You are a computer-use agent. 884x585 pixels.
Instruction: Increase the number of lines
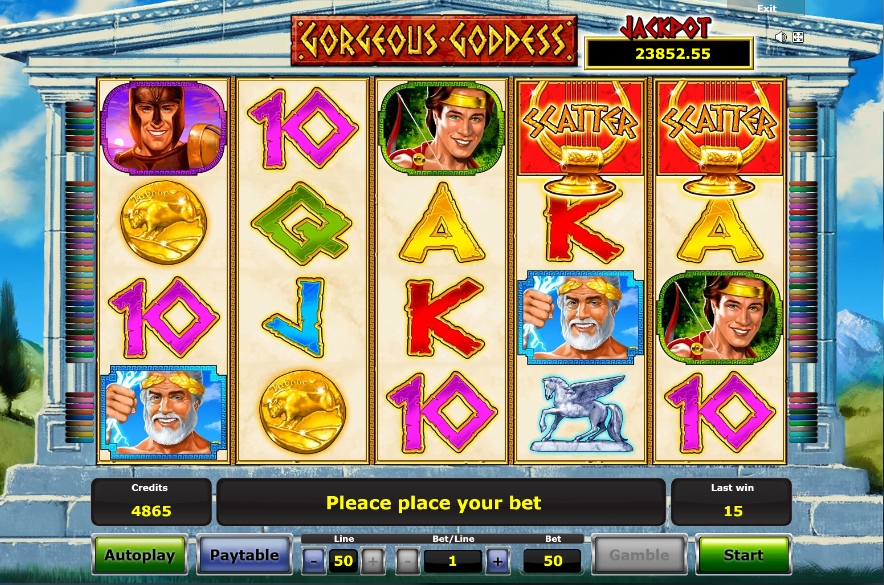point(373,561)
